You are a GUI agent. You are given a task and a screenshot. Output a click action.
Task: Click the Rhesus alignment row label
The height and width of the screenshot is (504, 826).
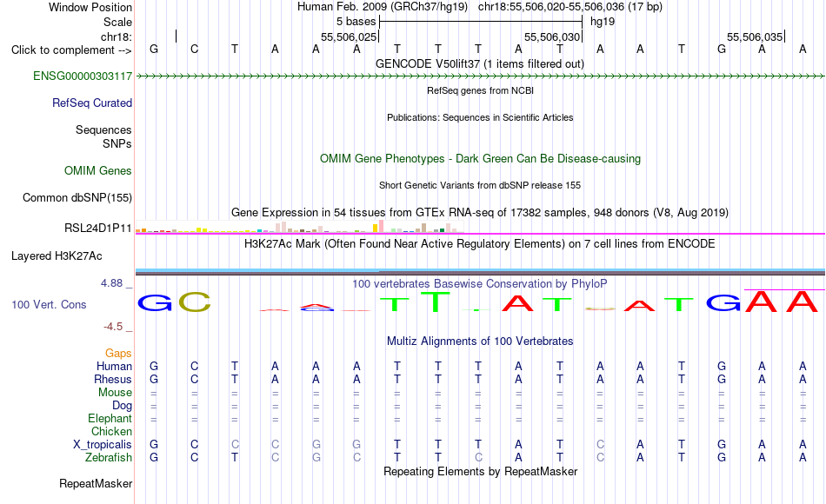click(113, 380)
